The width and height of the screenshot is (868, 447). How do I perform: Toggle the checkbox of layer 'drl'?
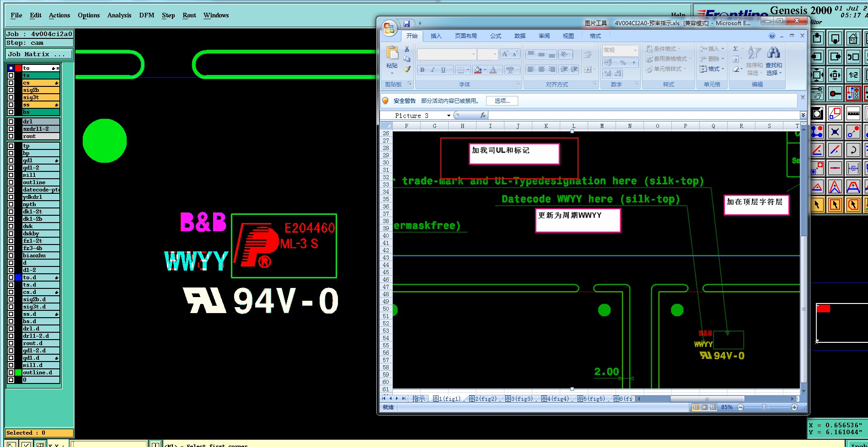(x=11, y=122)
